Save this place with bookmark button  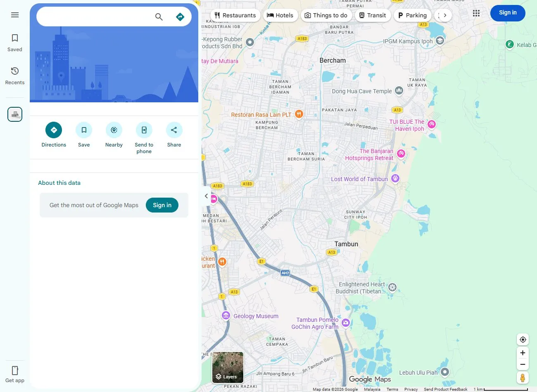coord(84,130)
